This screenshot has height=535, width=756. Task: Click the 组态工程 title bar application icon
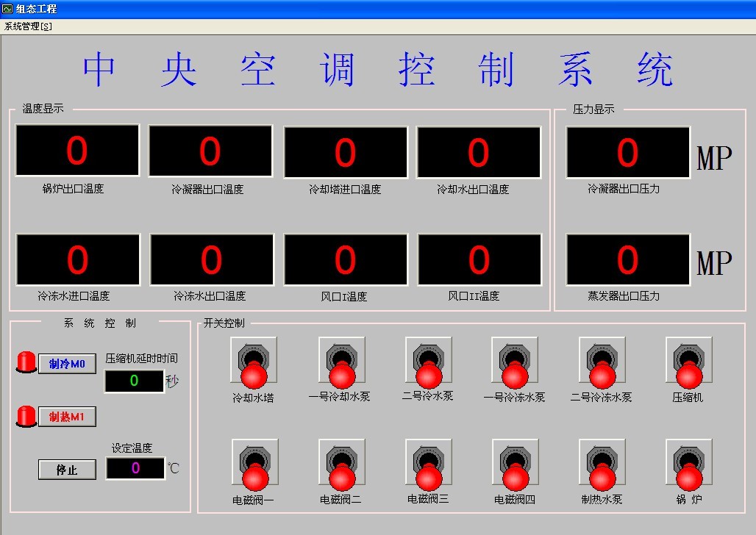[9, 9]
